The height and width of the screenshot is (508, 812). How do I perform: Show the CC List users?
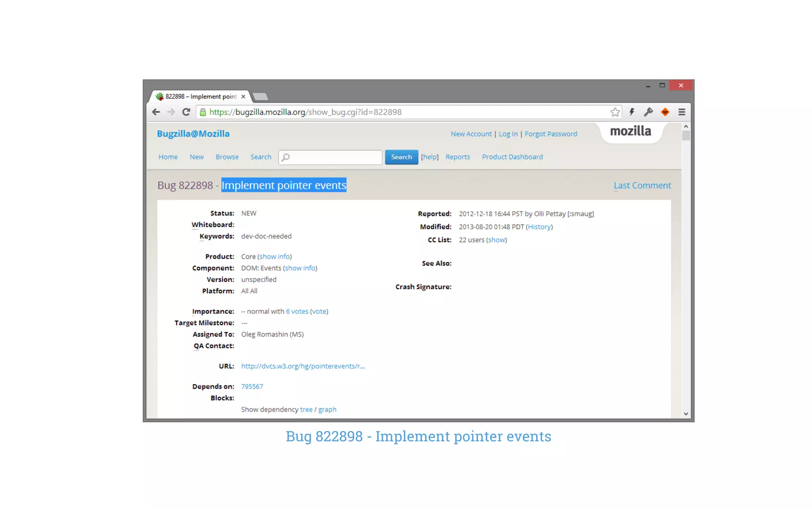[x=496, y=240]
